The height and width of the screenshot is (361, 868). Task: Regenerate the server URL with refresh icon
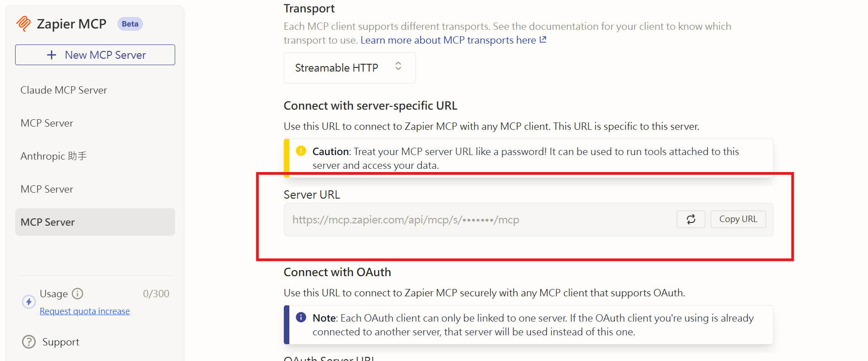(691, 219)
